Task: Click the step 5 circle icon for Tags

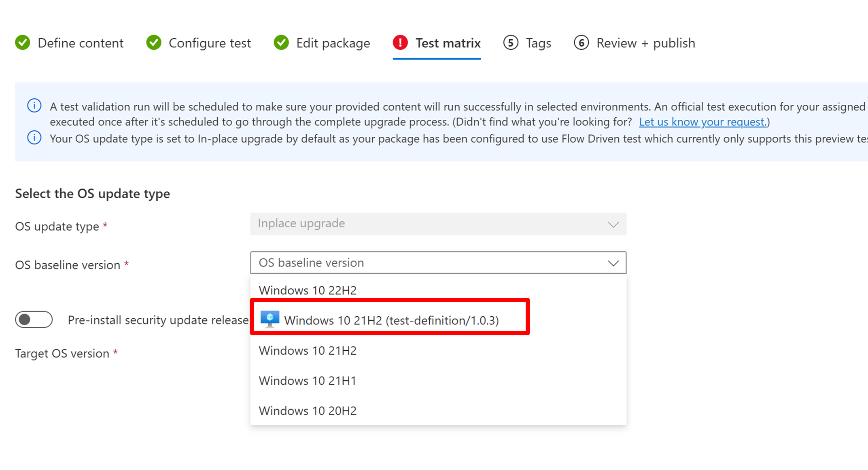Action: pos(511,42)
